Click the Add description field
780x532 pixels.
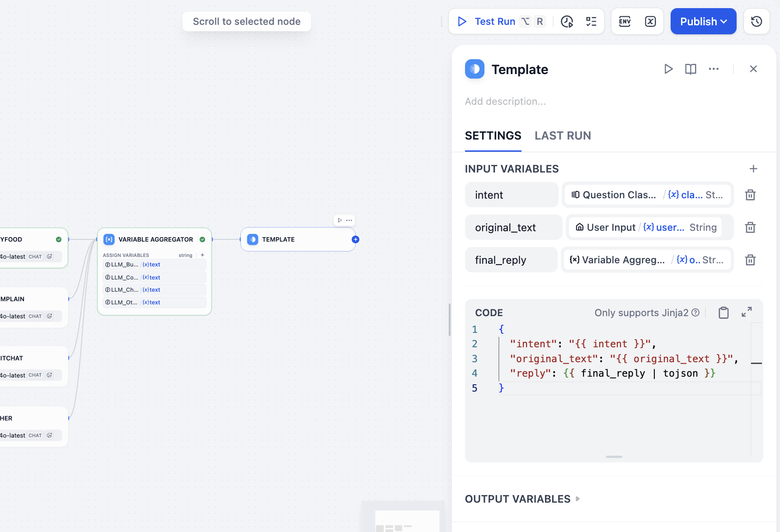(x=505, y=102)
